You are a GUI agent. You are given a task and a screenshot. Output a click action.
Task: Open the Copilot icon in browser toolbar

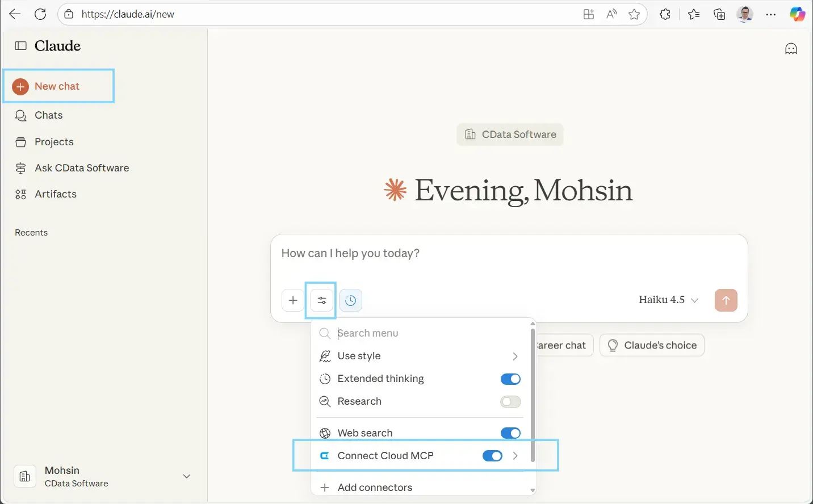(x=797, y=14)
